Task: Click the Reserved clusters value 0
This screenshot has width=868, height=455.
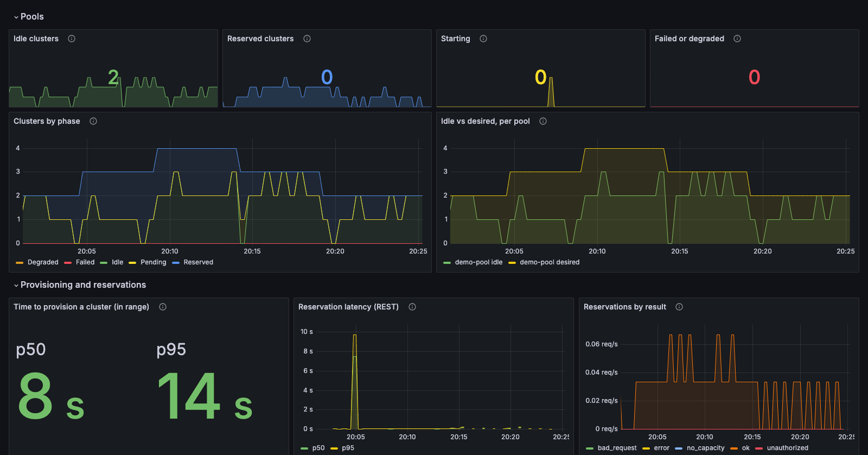Action: coord(327,77)
